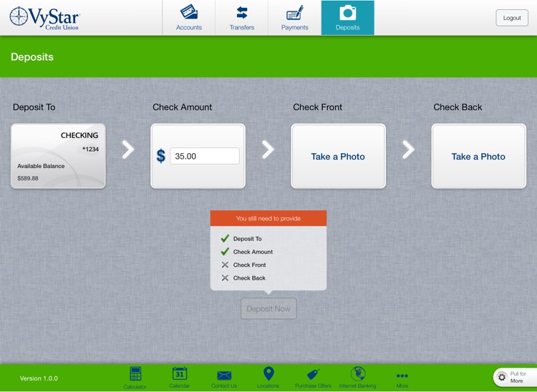Image resolution: width=537 pixels, height=392 pixels.
Task: Click the '$589.88' available balance
Action: (x=28, y=178)
